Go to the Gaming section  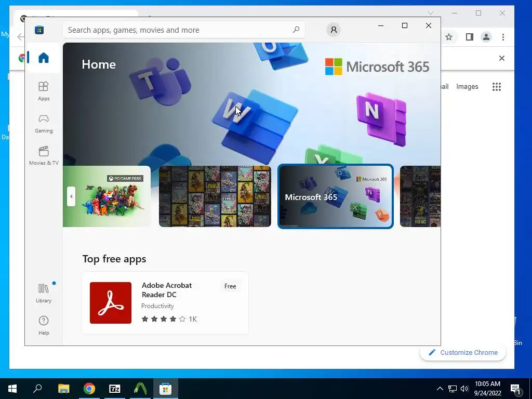click(x=44, y=124)
